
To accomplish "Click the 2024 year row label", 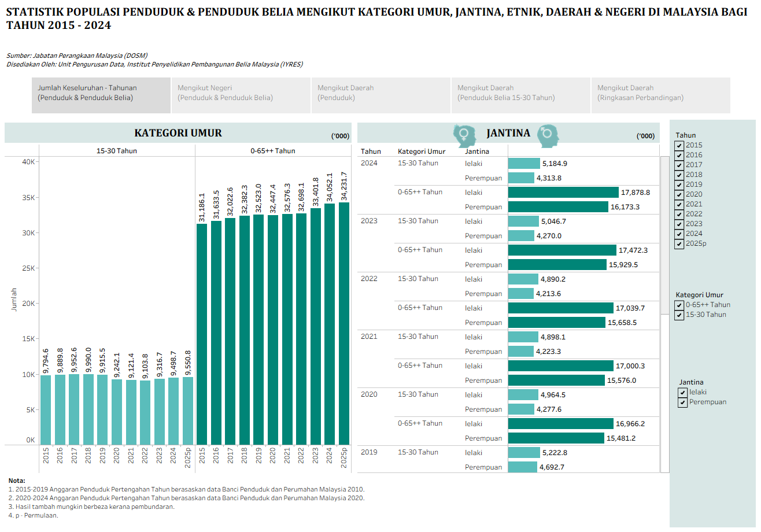I will 369,163.
